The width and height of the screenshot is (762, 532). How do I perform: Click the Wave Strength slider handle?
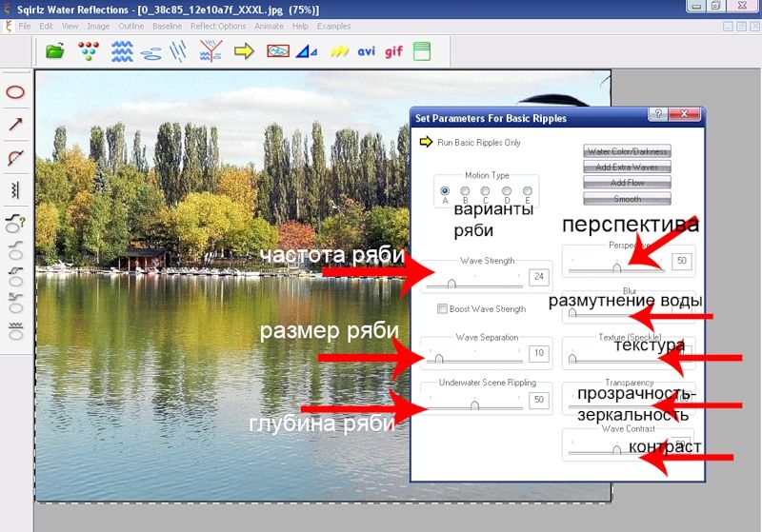(451, 282)
